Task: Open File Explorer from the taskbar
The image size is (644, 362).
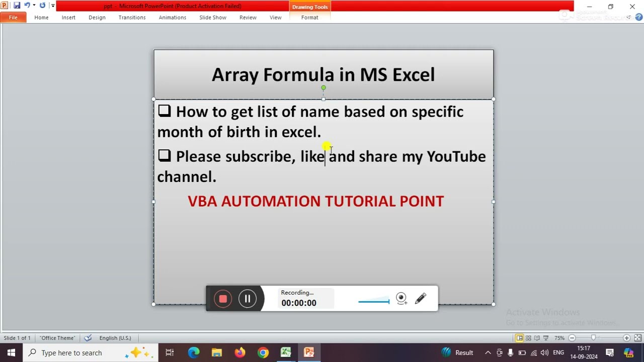Action: pyautogui.click(x=217, y=352)
